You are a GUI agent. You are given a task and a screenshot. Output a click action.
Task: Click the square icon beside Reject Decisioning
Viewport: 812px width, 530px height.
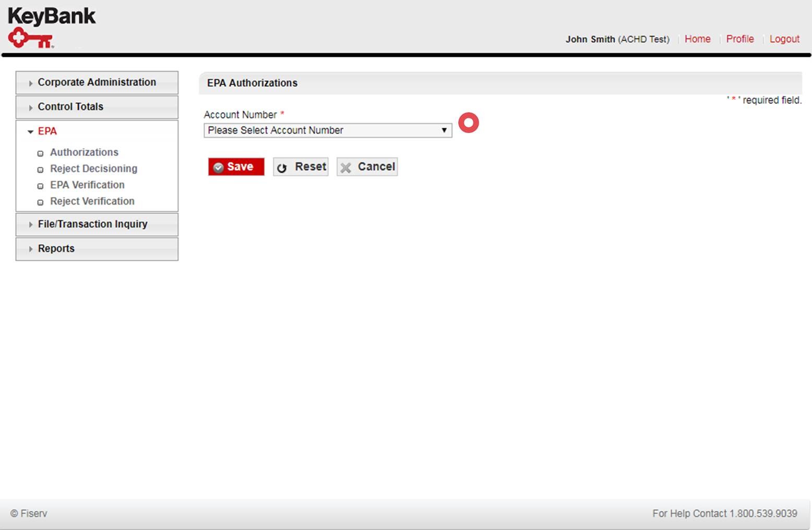click(40, 169)
